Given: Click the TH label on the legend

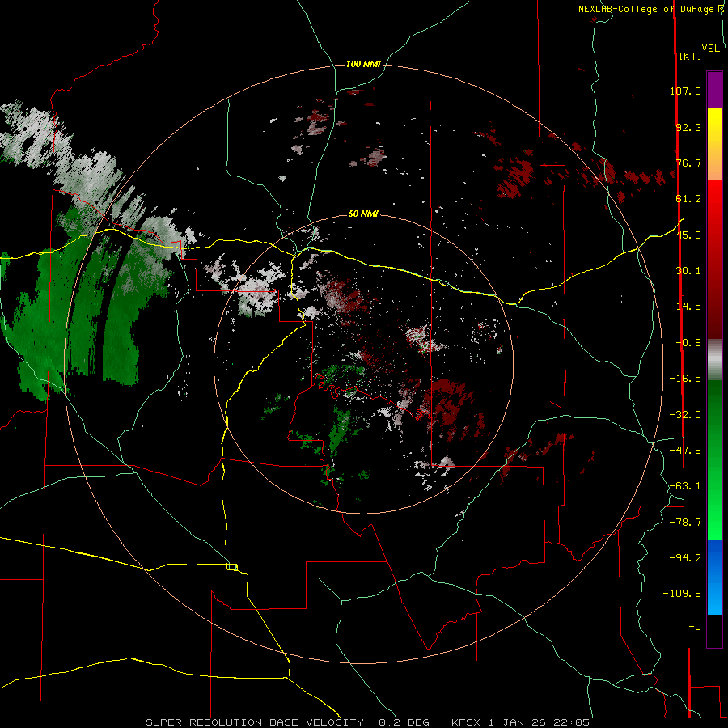Looking at the screenshot, I should point(695,630).
